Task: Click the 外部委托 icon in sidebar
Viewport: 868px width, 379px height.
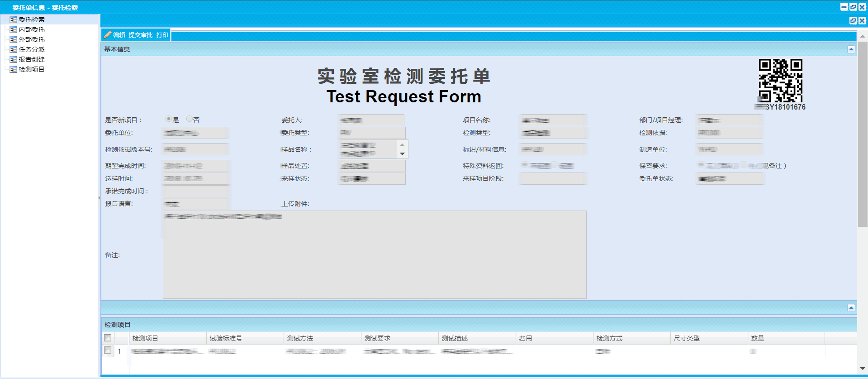Action: click(14, 39)
